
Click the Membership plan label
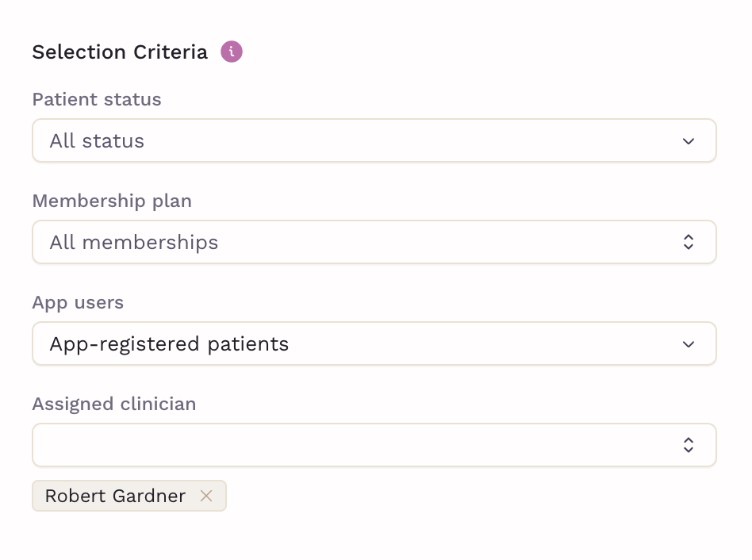click(112, 201)
